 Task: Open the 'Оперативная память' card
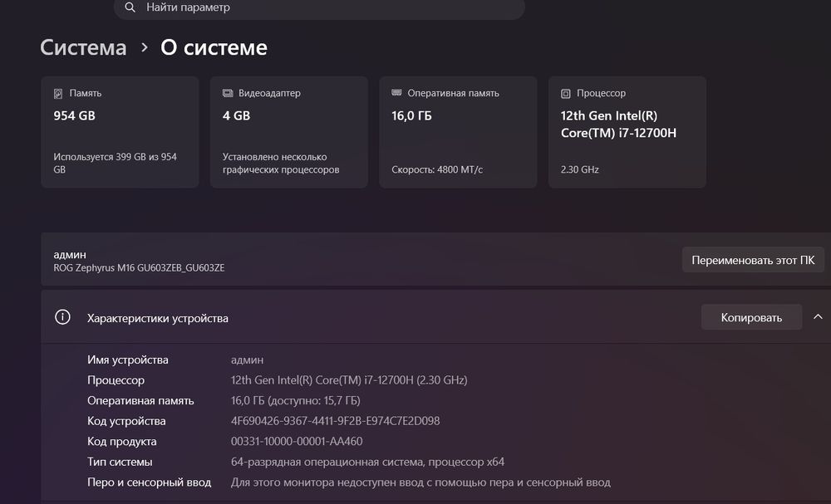(458, 132)
